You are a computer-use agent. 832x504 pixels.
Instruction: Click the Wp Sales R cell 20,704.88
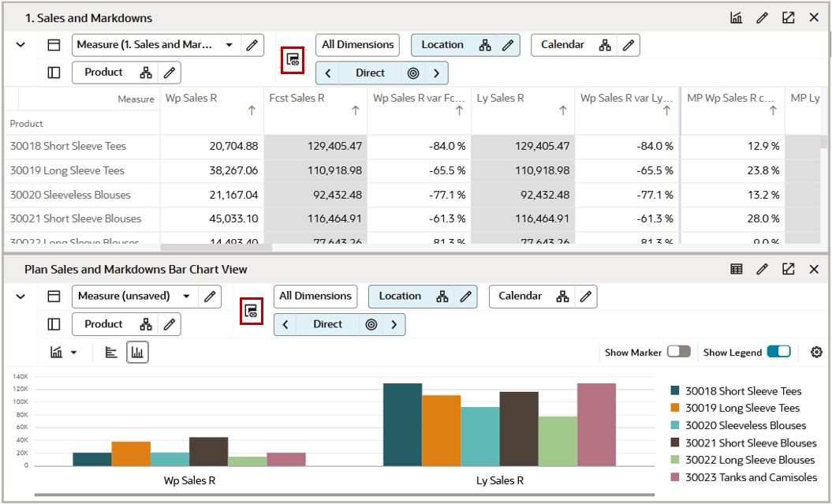[x=211, y=147]
